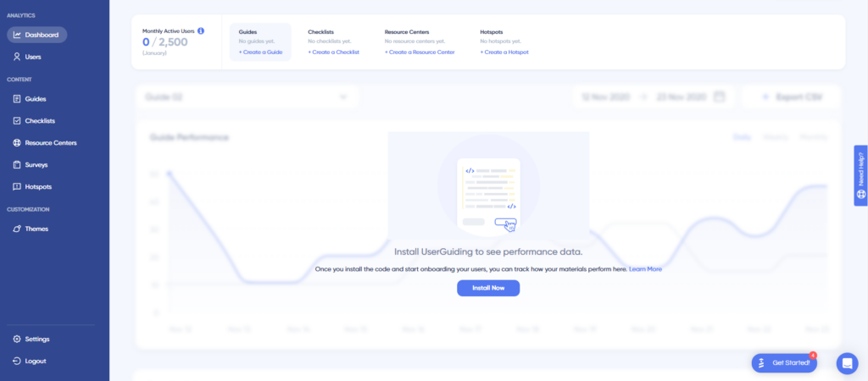Click the code installation illustration
The width and height of the screenshot is (868, 381).
point(488,185)
